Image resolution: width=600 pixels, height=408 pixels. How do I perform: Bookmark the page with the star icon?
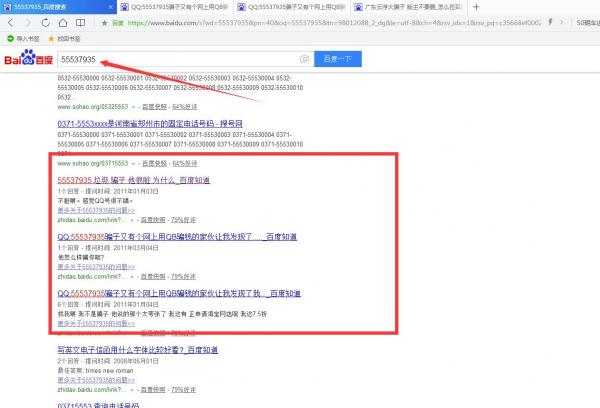coord(104,23)
